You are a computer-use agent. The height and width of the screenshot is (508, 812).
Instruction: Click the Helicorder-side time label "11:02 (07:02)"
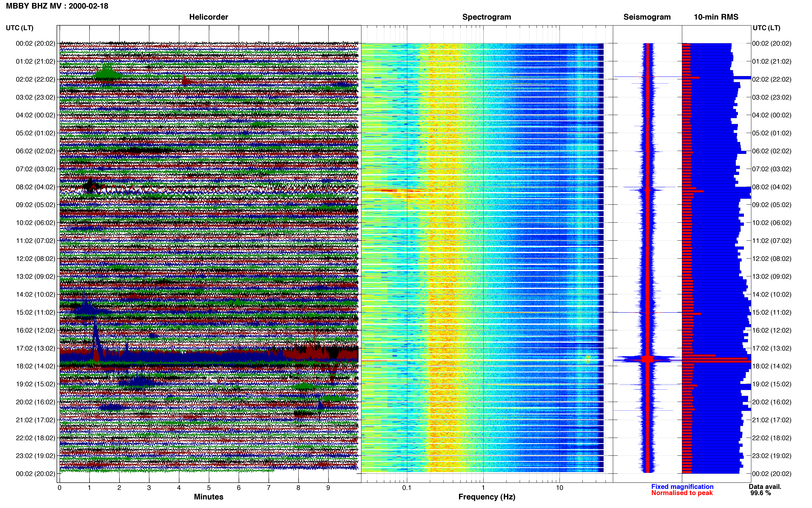click(x=36, y=240)
